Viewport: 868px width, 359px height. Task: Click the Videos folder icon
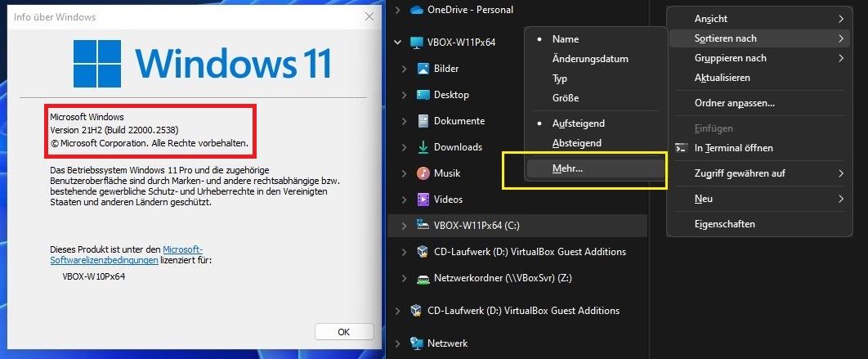pos(423,199)
